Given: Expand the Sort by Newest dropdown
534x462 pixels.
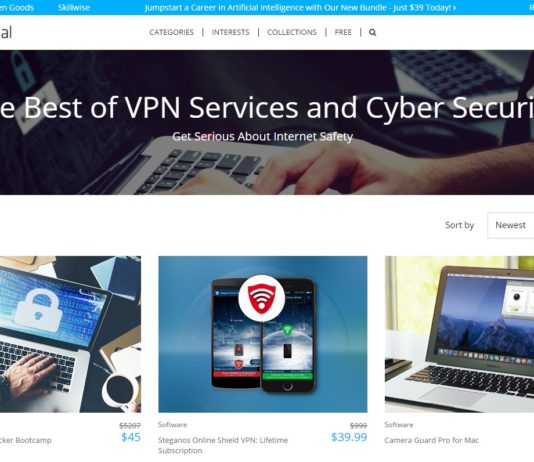Looking at the screenshot, I should pyautogui.click(x=511, y=225).
